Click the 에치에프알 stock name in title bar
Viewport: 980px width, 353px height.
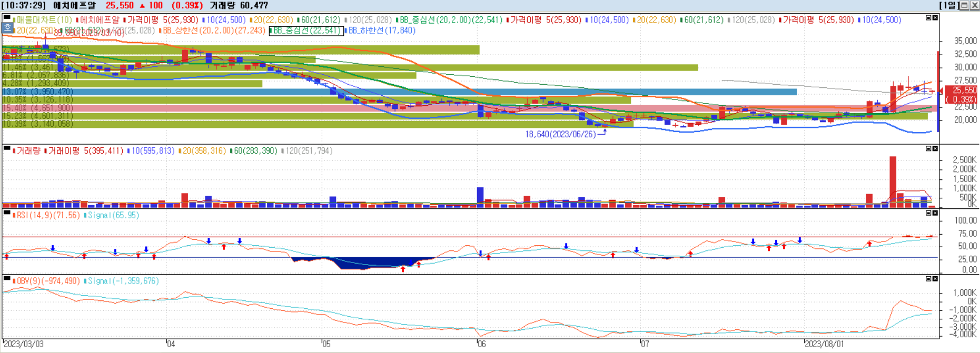[75, 5]
